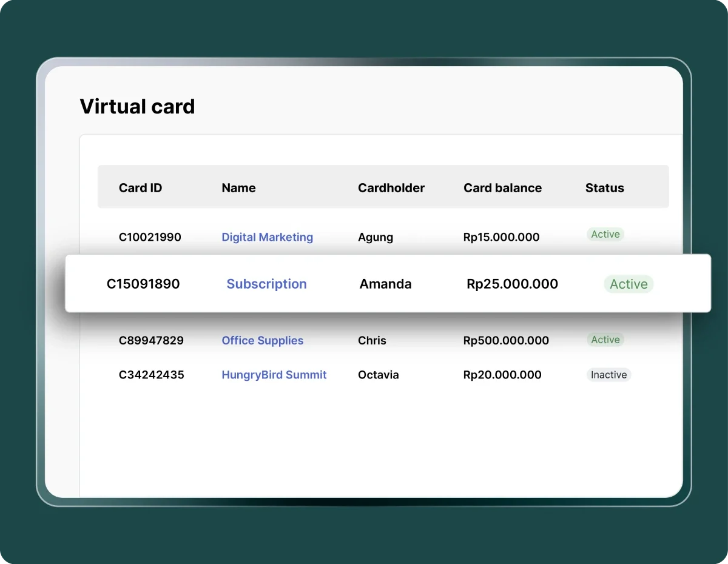Sort by the Card ID column header
Screen dimensions: 728x564
140,188
